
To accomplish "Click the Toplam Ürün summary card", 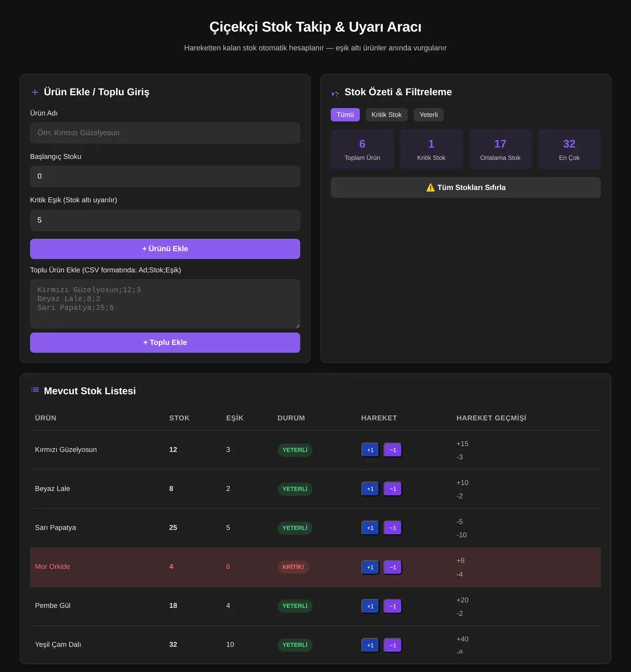I will coord(362,149).
